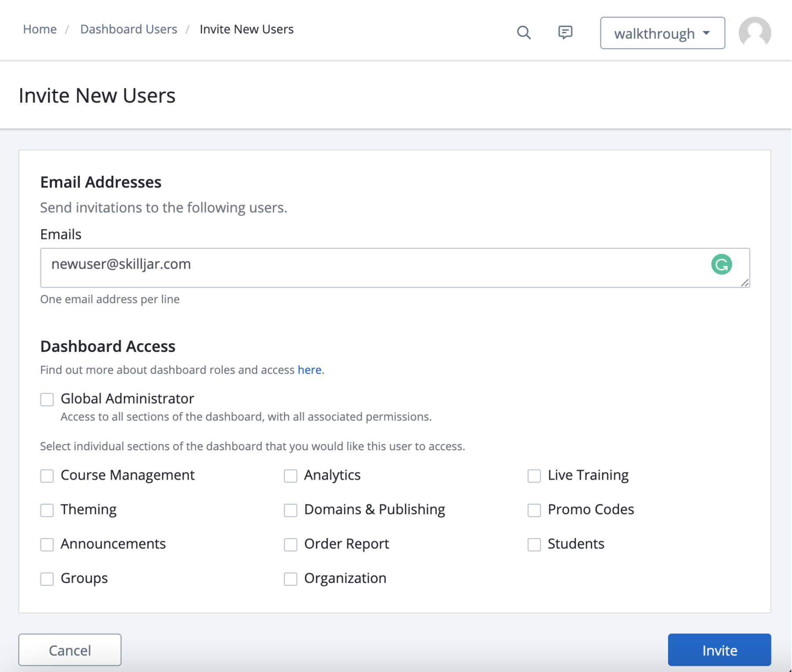Select Live Training access checkbox
The width and height of the screenshot is (792, 672).
[534, 476]
